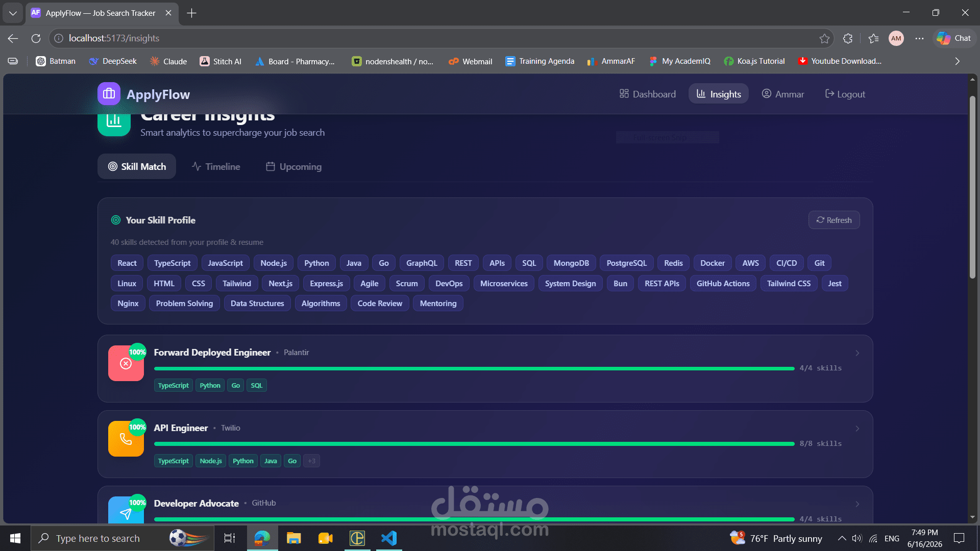Switch to the Upcoming tab
The image size is (980, 551).
[294, 166]
